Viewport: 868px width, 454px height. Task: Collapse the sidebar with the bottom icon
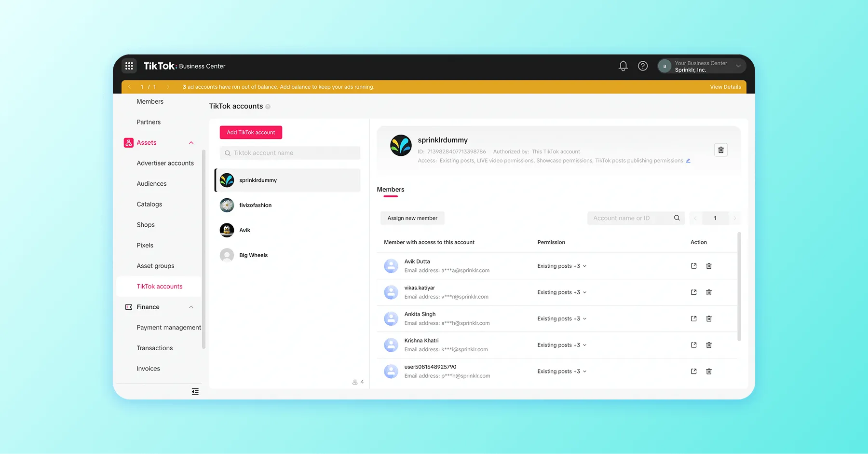(195, 392)
